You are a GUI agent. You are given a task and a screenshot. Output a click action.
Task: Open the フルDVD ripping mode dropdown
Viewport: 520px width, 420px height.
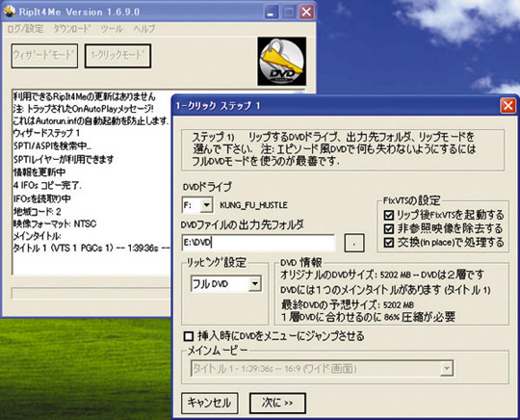254,283
